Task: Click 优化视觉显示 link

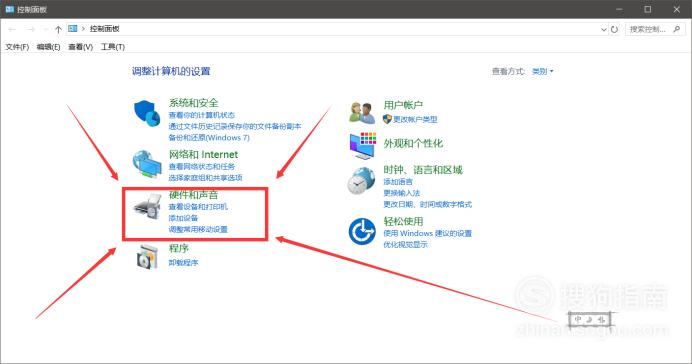Action: pyautogui.click(x=405, y=244)
